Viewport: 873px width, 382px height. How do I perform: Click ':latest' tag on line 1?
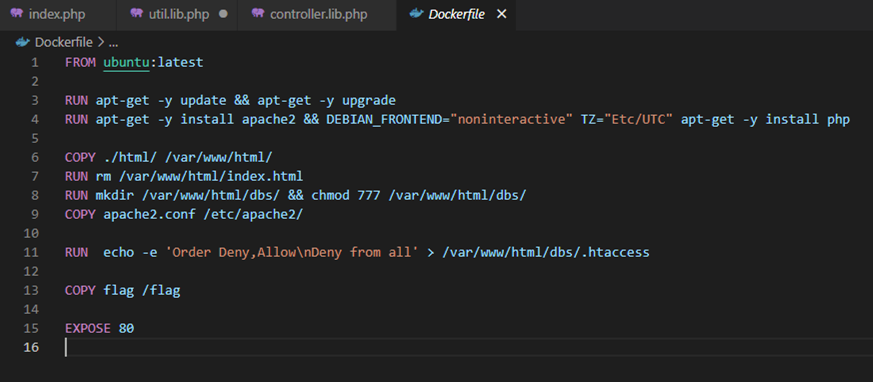pyautogui.click(x=176, y=62)
